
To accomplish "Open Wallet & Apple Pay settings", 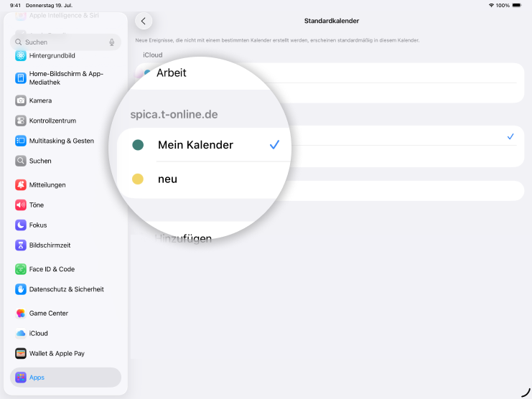I will (57, 353).
